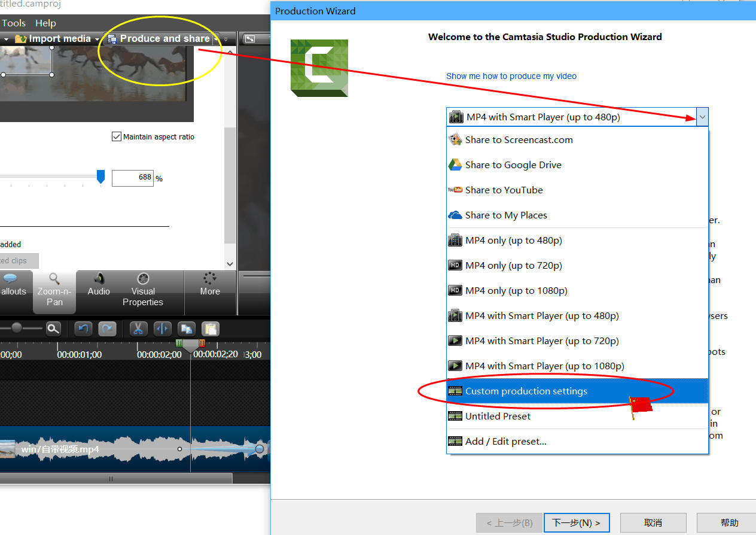Select Untitled Preset
The width and height of the screenshot is (756, 535).
(577, 417)
